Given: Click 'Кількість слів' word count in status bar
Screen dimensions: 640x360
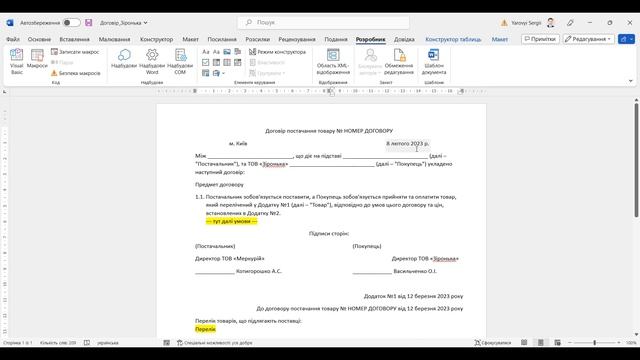Looking at the screenshot, I should [58, 343].
